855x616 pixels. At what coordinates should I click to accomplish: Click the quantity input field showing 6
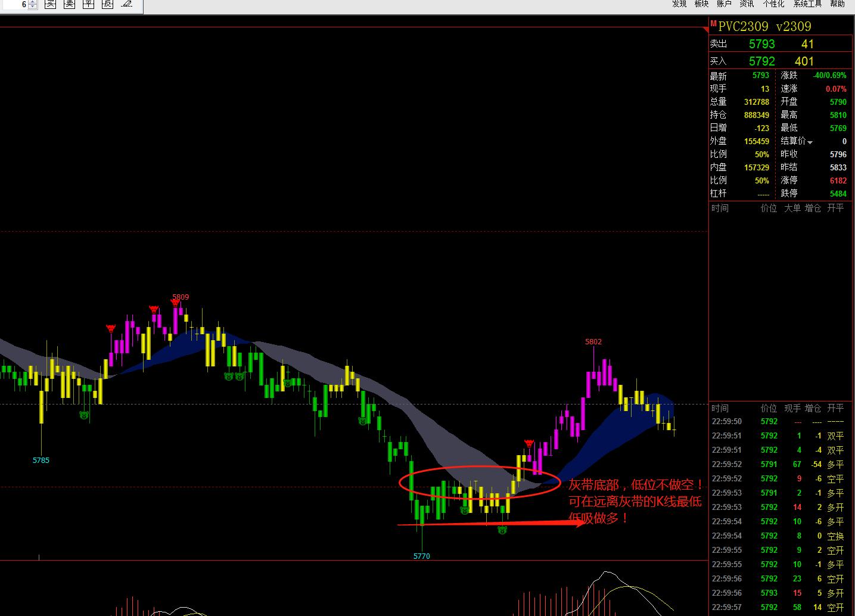pos(15,5)
